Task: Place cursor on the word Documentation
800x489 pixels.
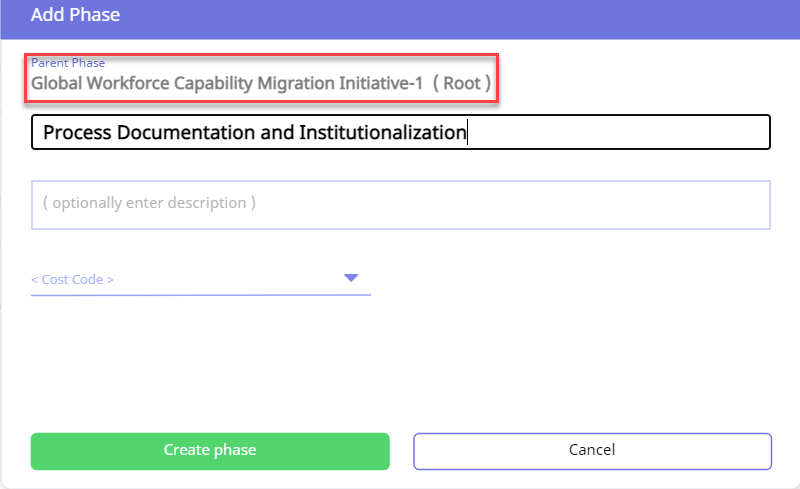Action: click(186, 133)
